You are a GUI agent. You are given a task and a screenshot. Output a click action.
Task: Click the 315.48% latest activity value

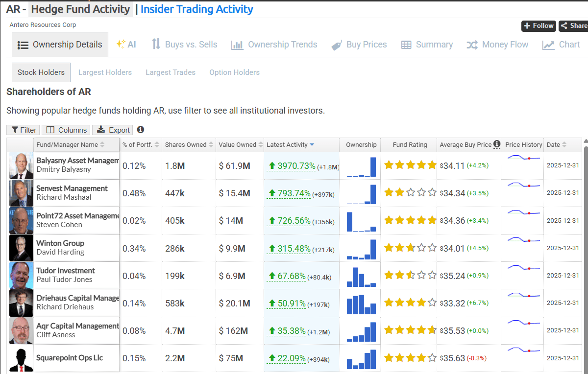(x=289, y=248)
